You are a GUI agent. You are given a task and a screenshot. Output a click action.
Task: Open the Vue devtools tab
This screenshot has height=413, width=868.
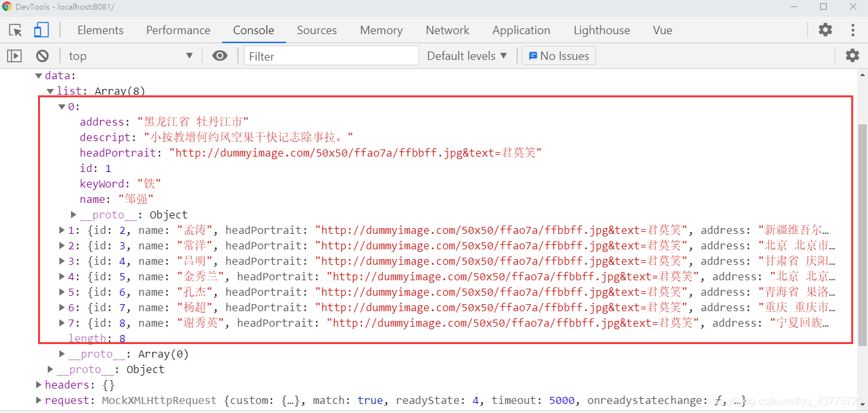click(x=662, y=30)
